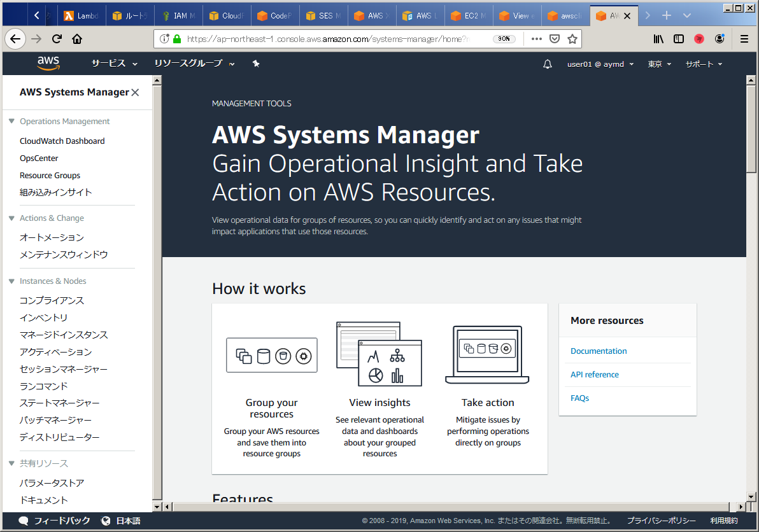Open the AWS notifications bell
Screen dimensions: 759x532
tap(548, 64)
